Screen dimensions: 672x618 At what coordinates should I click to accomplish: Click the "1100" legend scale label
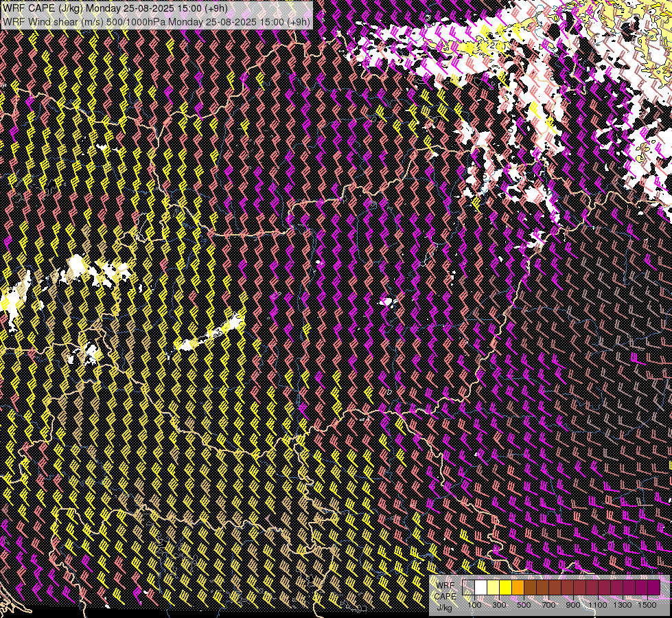tap(597, 605)
